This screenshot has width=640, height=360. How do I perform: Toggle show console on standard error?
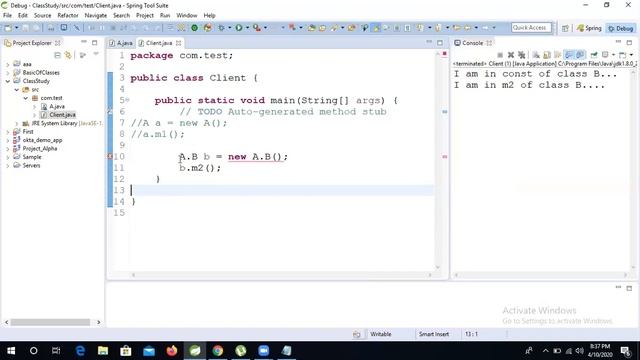coord(580,55)
